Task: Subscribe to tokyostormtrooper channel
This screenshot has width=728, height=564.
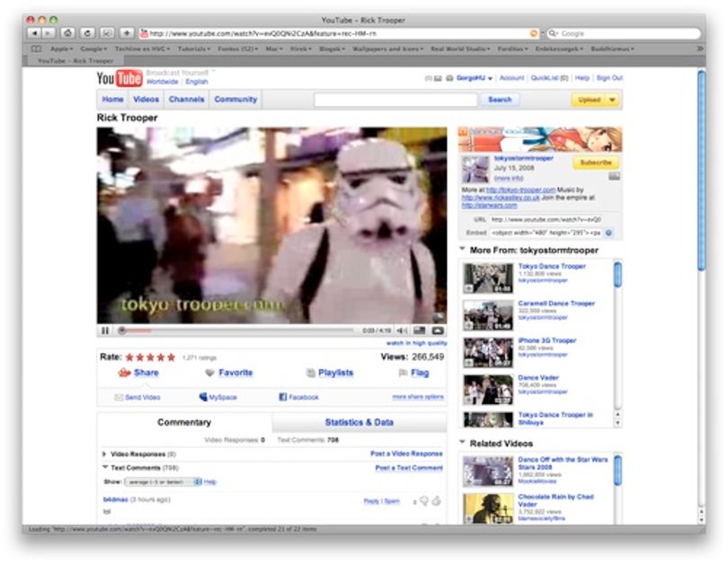Action: point(596,163)
